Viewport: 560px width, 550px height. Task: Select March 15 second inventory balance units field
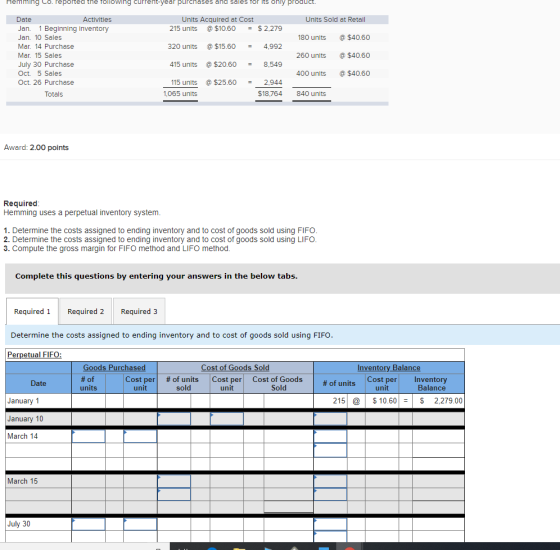(x=330, y=495)
